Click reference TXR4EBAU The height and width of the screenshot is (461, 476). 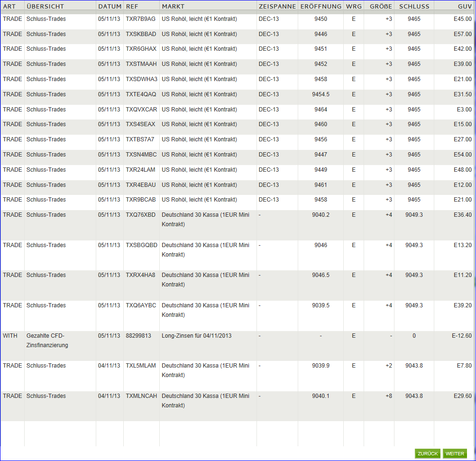point(141,185)
